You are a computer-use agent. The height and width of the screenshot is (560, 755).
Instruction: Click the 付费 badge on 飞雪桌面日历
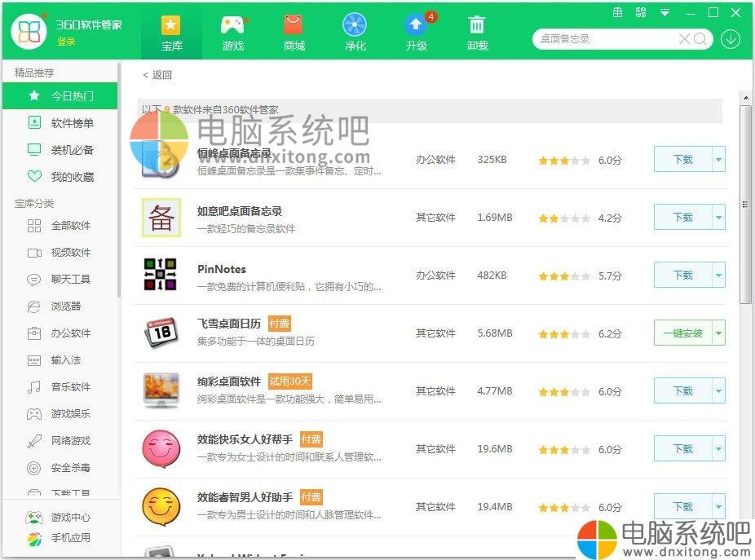click(280, 324)
